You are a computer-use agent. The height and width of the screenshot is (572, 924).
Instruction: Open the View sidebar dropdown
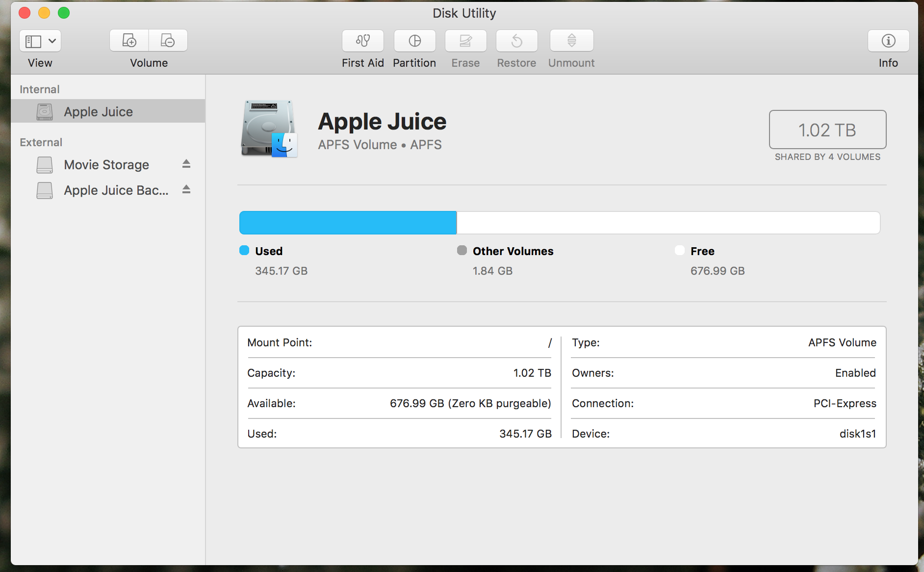click(x=40, y=41)
